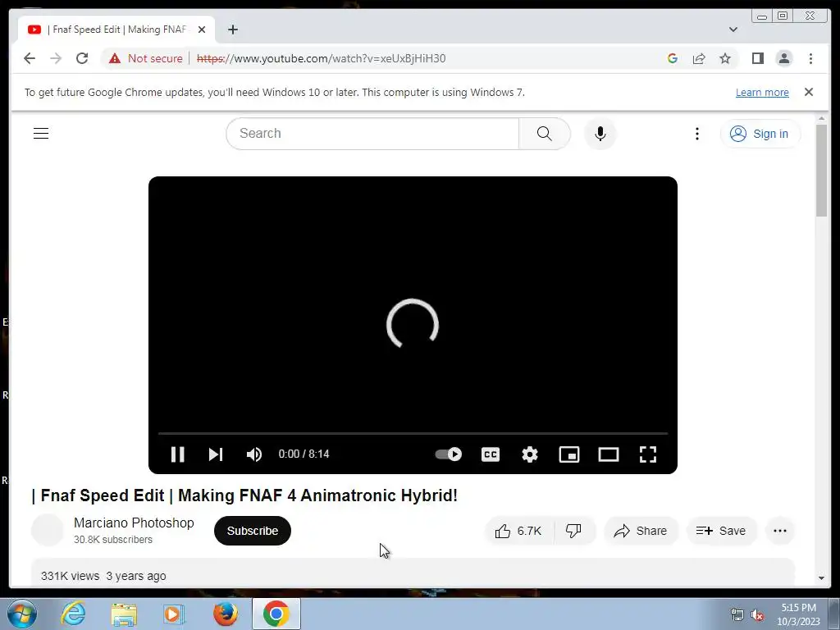Open Chrome three-dot menu
840x630 pixels.
(811, 58)
